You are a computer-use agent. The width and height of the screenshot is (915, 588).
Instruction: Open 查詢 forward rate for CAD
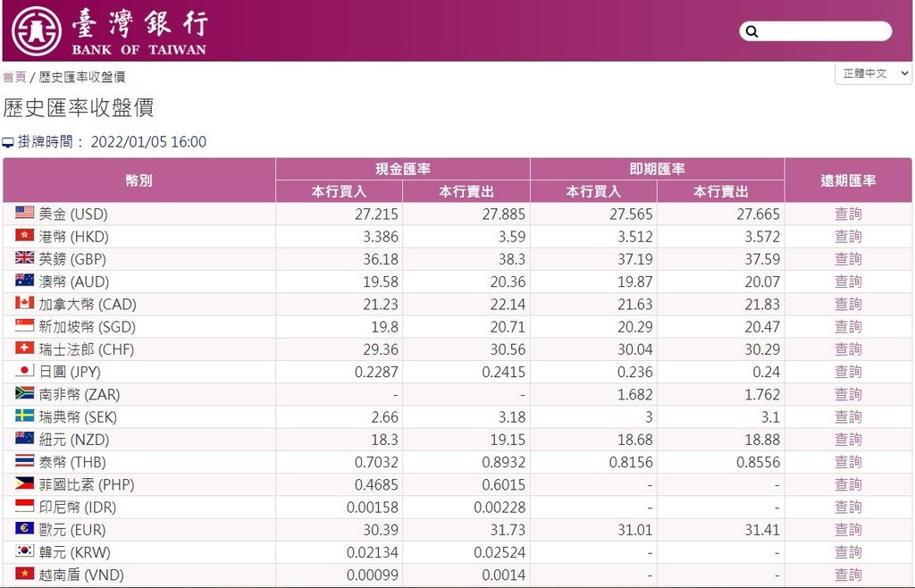(x=848, y=305)
